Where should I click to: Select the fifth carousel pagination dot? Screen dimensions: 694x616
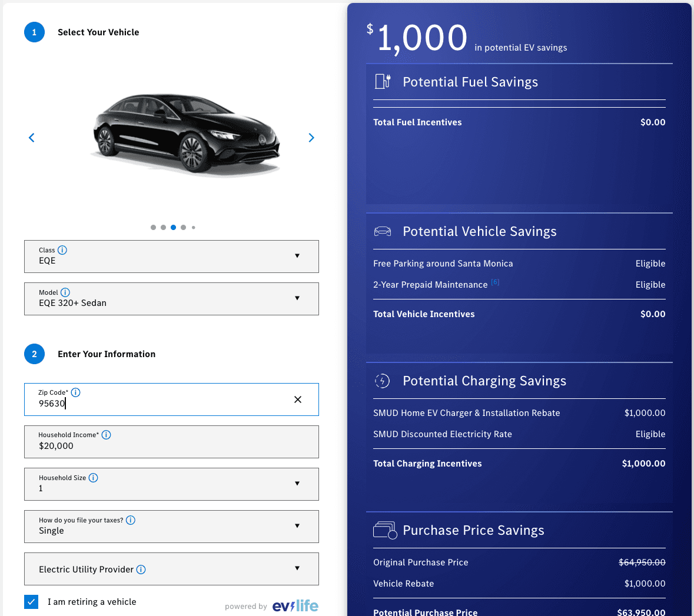click(193, 227)
